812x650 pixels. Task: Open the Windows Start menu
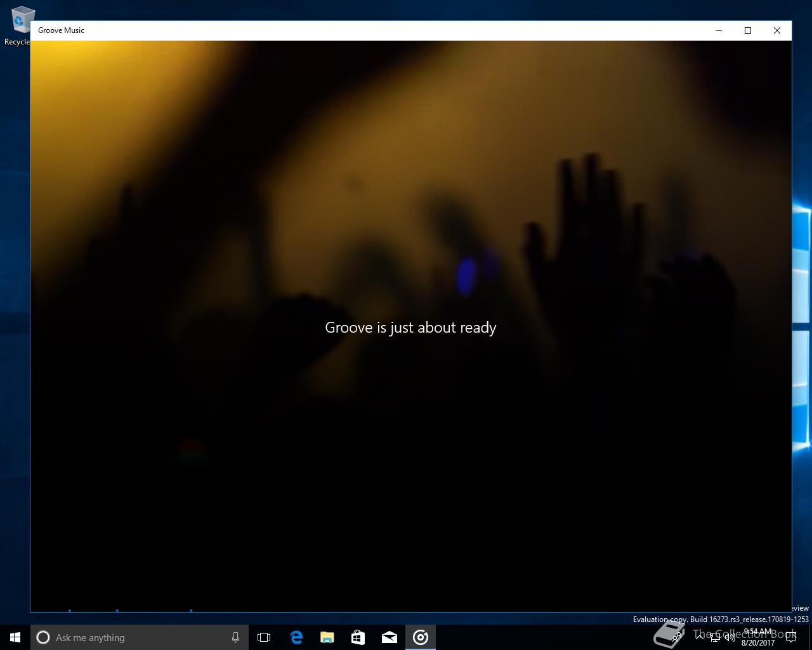15,637
